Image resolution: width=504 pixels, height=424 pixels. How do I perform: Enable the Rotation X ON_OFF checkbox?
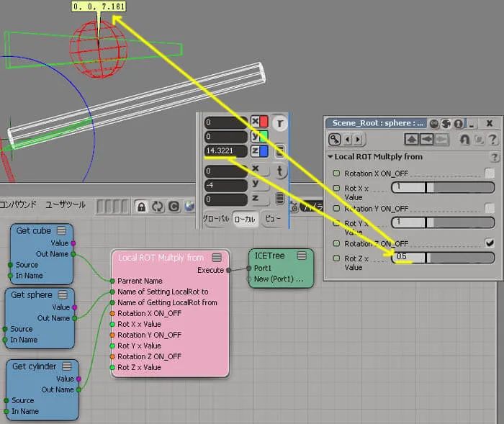(490, 173)
